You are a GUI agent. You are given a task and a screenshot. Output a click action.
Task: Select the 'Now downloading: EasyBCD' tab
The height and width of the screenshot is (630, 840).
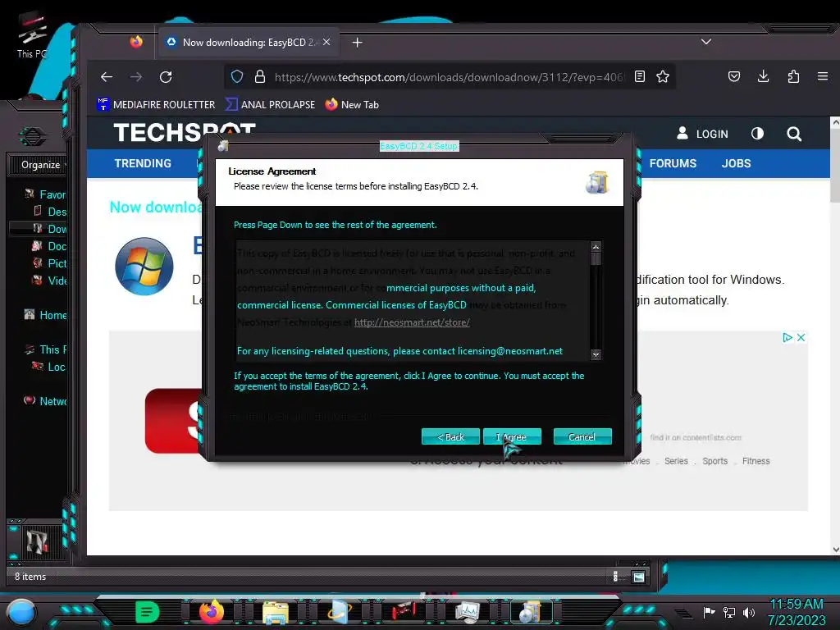pyautogui.click(x=249, y=43)
